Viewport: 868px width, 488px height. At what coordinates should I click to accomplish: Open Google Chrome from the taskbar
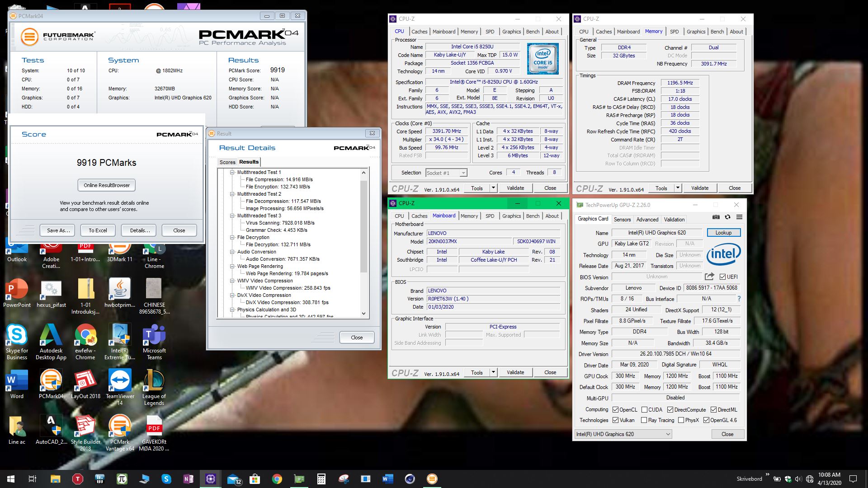pyautogui.click(x=277, y=479)
